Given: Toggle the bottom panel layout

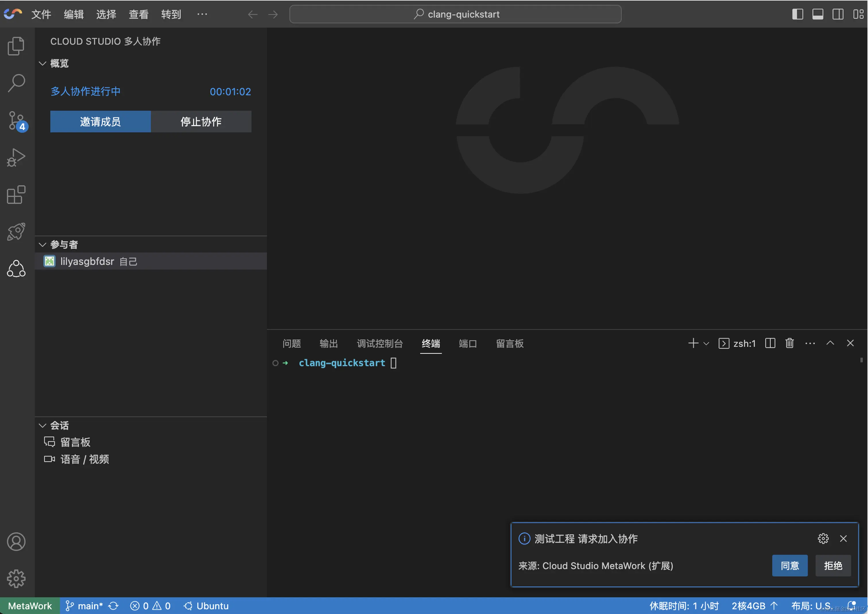Looking at the screenshot, I should point(817,14).
